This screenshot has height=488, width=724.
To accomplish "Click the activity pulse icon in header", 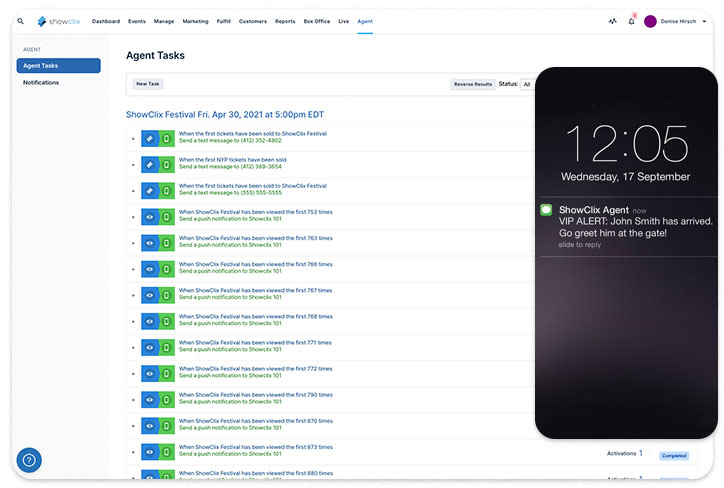I will coord(612,21).
